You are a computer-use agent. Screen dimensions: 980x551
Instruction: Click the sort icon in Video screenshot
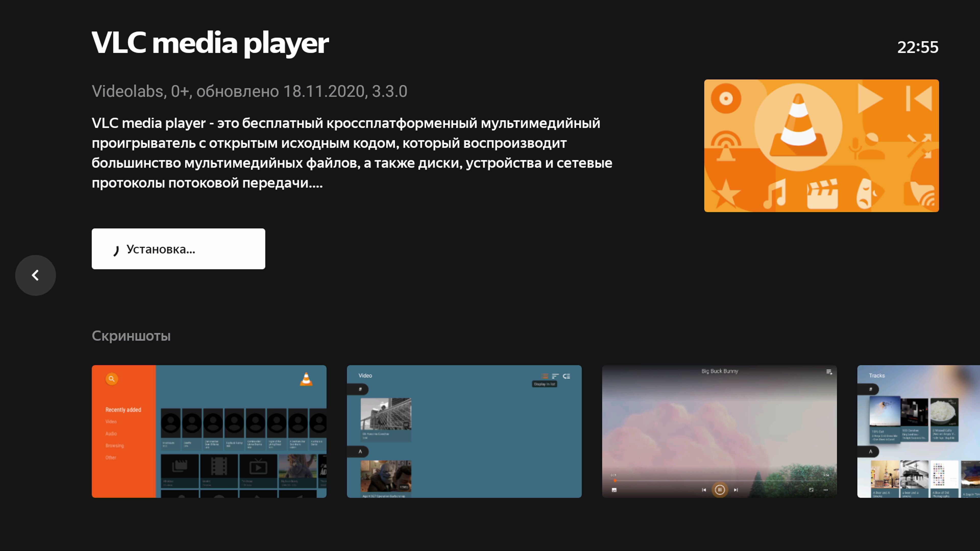click(x=555, y=376)
